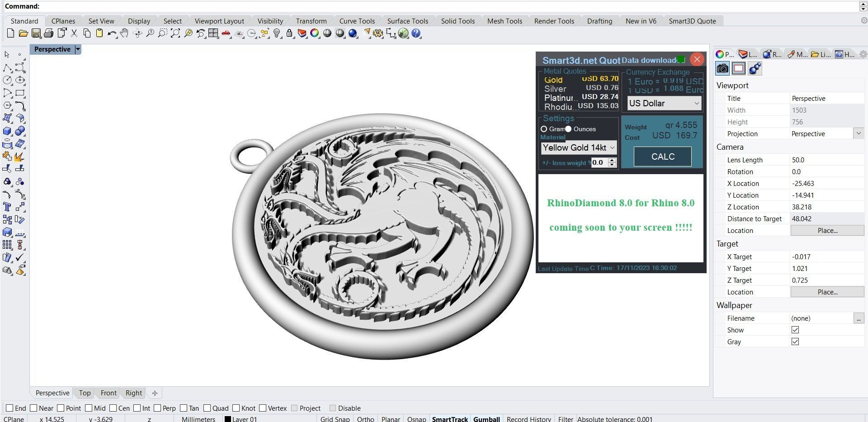Click the checkmark Check objects icon
This screenshot has width=868, height=422.
click(20, 257)
